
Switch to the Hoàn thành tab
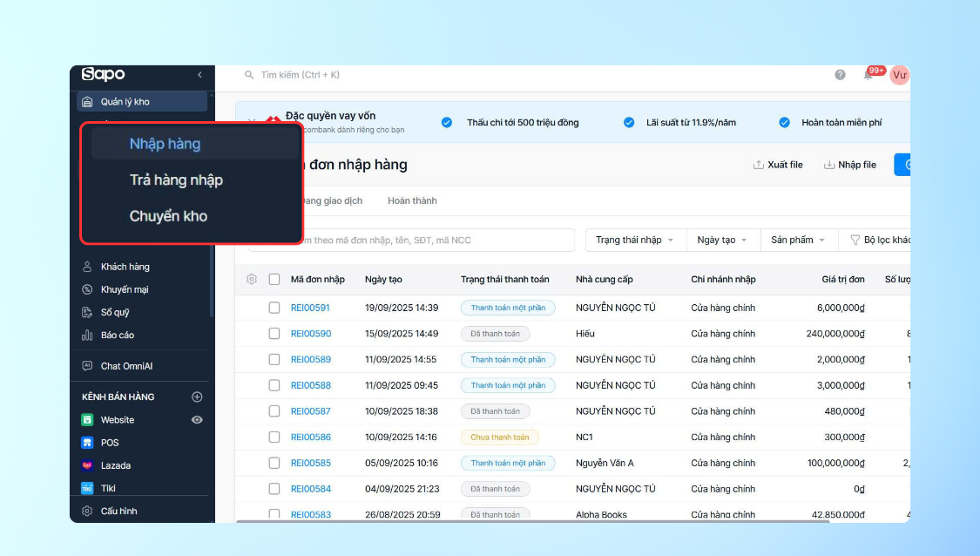[x=412, y=200]
